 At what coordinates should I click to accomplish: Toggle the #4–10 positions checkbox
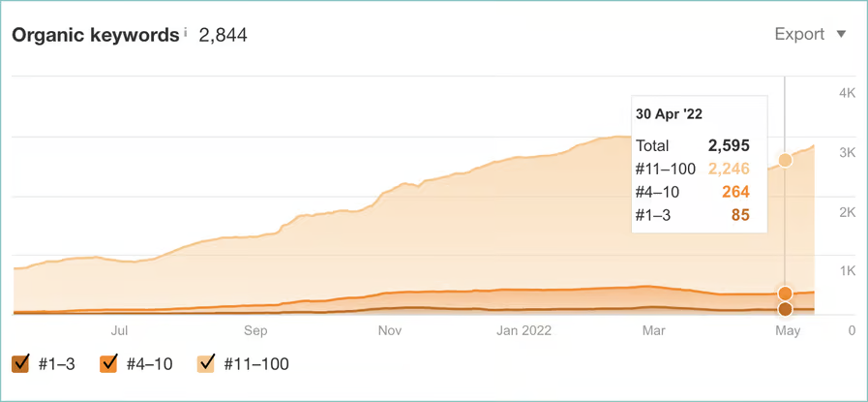(x=109, y=364)
